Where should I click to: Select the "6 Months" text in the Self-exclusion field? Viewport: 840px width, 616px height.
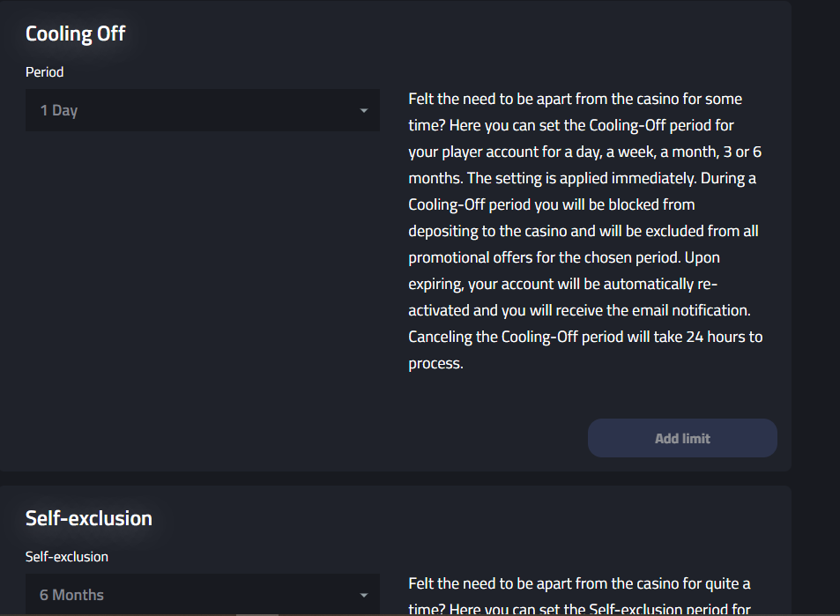pyautogui.click(x=71, y=596)
